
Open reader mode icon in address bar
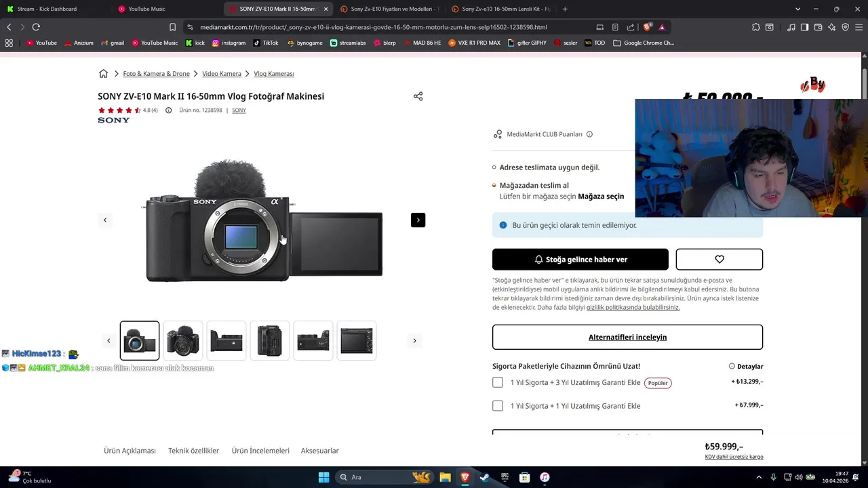tap(615, 27)
